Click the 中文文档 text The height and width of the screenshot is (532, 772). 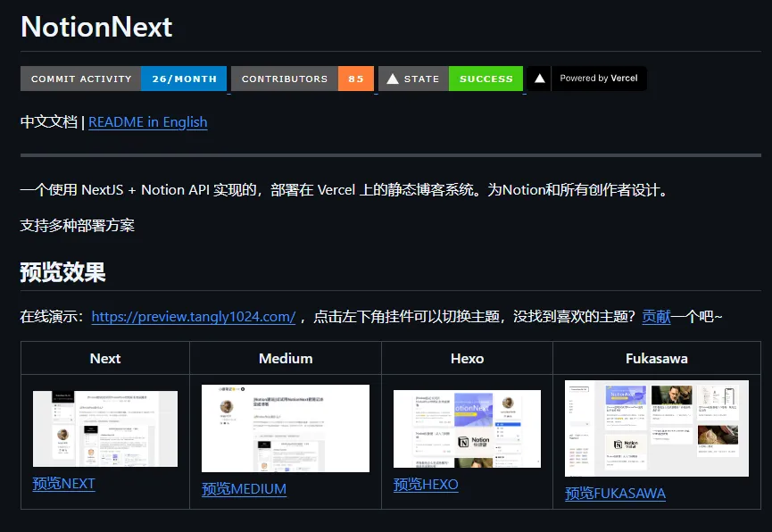49,121
